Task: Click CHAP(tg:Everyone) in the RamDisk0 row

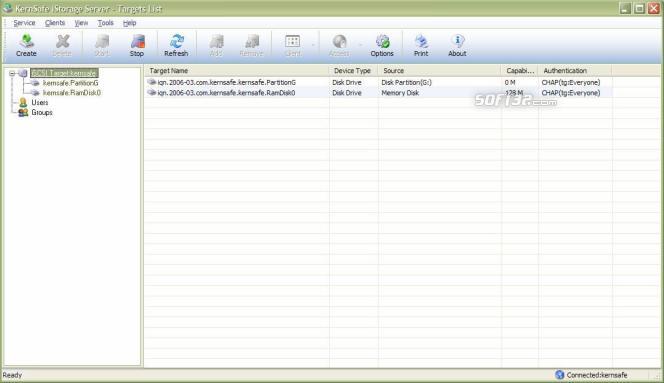Action: point(571,93)
